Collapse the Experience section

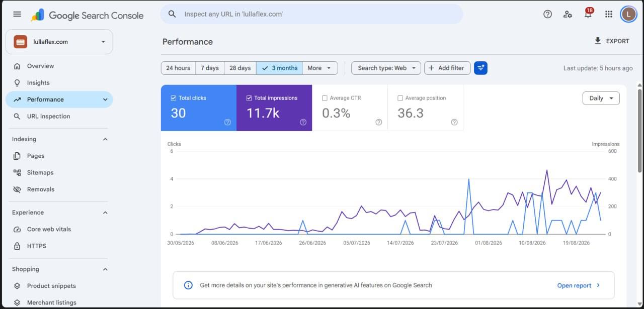point(105,213)
